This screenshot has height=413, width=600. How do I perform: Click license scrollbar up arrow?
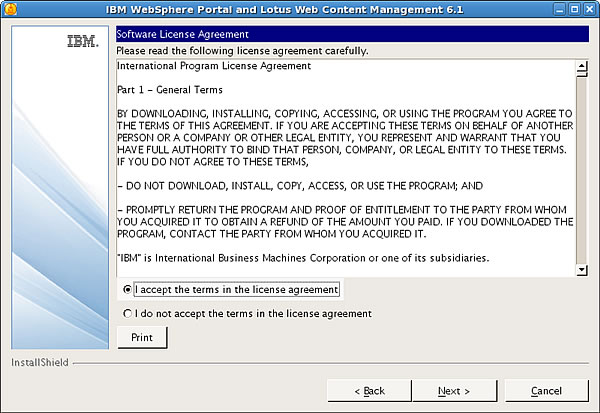point(582,66)
